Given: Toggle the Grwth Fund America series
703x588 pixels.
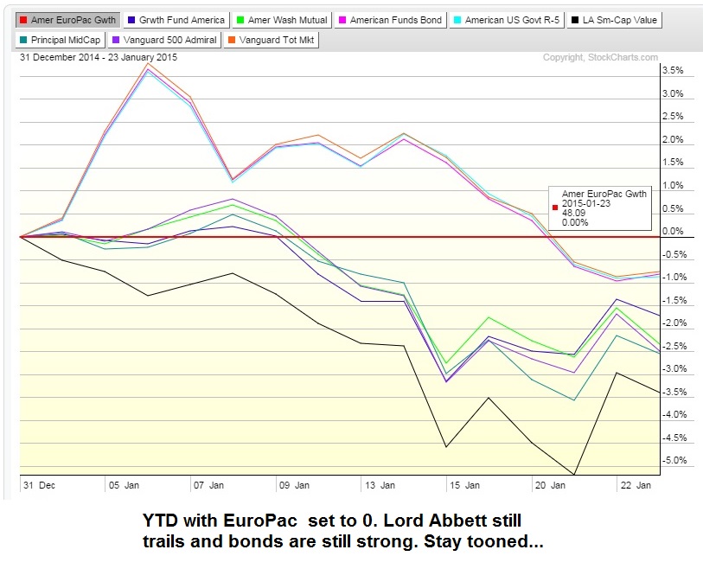Looking at the screenshot, I should click(x=176, y=20).
